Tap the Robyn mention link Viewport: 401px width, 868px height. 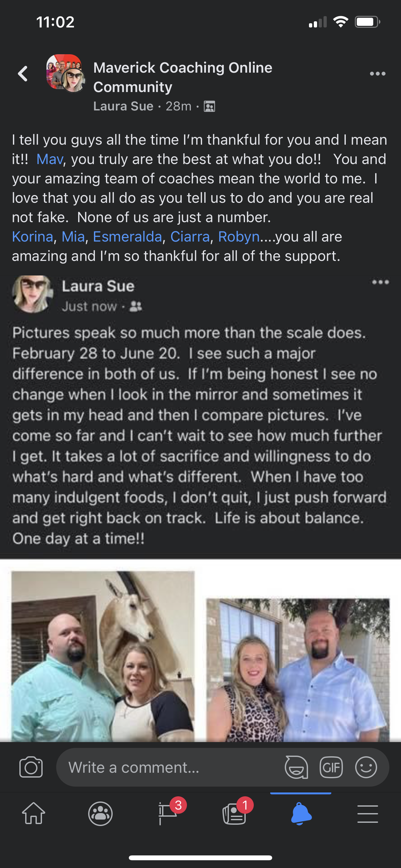[239, 237]
